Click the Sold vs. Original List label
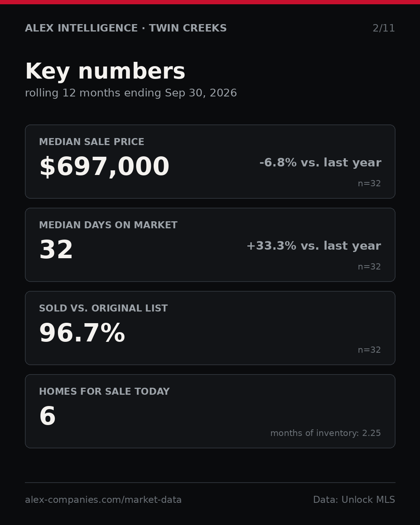 [103, 308]
